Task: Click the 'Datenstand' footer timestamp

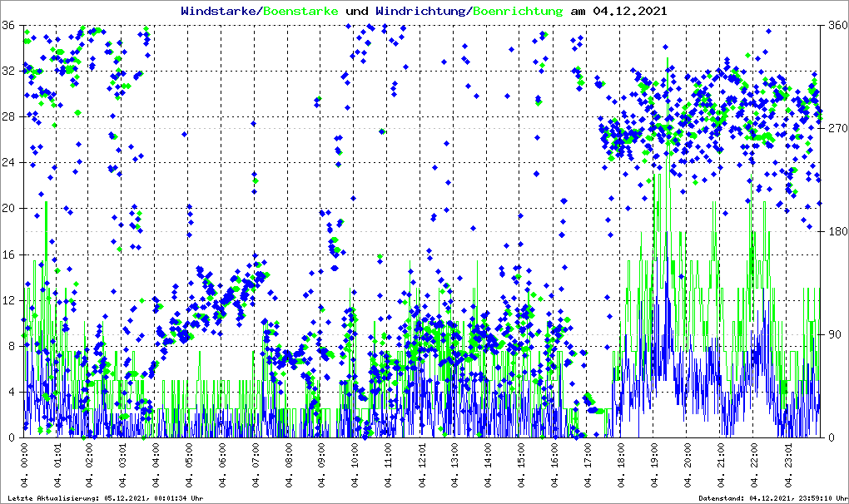Action: coord(773,498)
